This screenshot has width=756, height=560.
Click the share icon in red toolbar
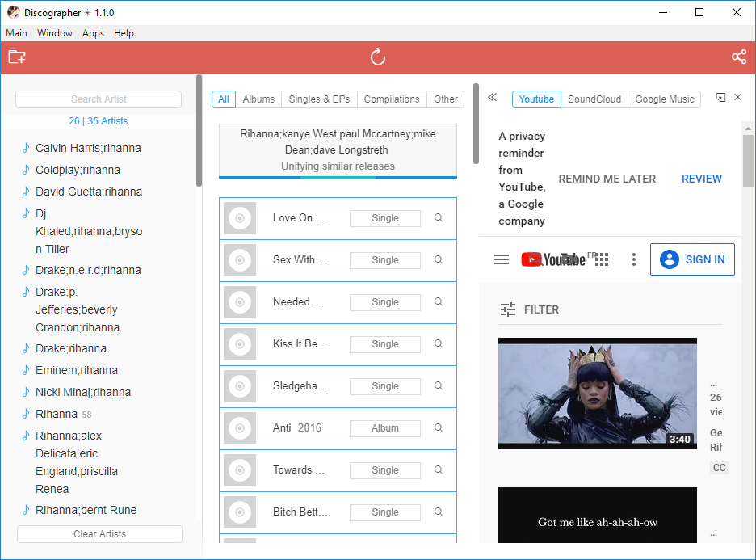coord(739,57)
